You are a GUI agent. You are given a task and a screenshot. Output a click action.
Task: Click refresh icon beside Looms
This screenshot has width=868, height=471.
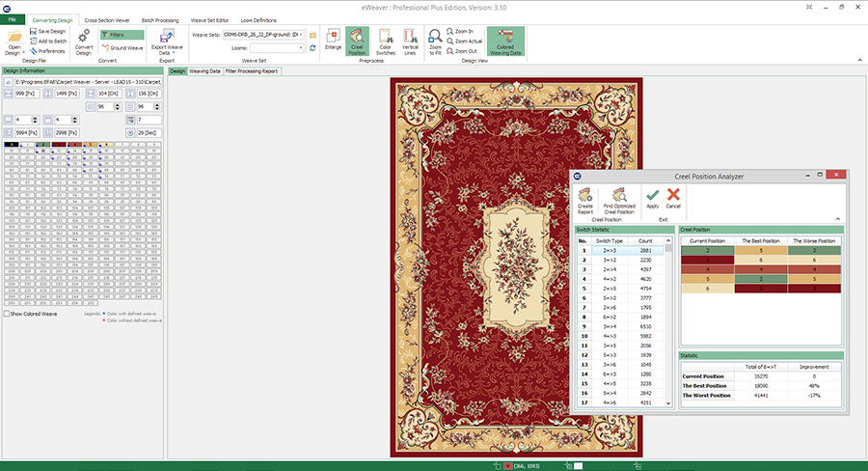312,48
